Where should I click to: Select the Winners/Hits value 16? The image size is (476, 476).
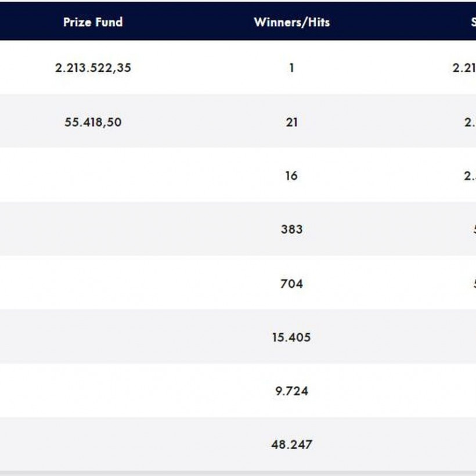[291, 175]
